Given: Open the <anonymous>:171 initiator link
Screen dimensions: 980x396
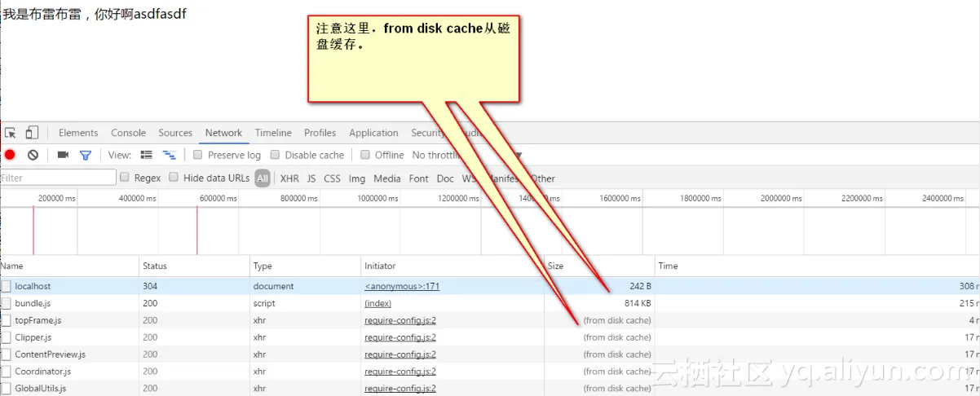Looking at the screenshot, I should coord(402,287).
